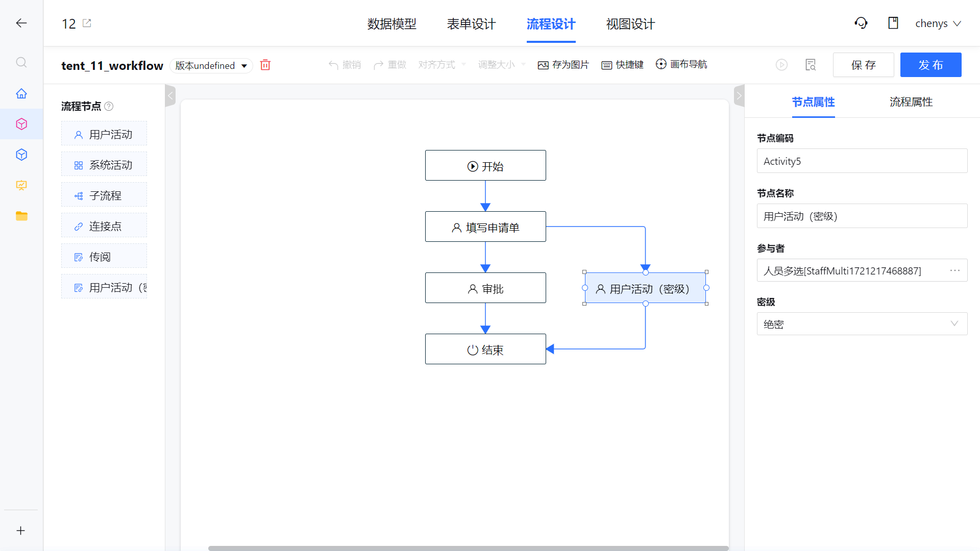Select the blue cube sidebar icon

pos(21,155)
